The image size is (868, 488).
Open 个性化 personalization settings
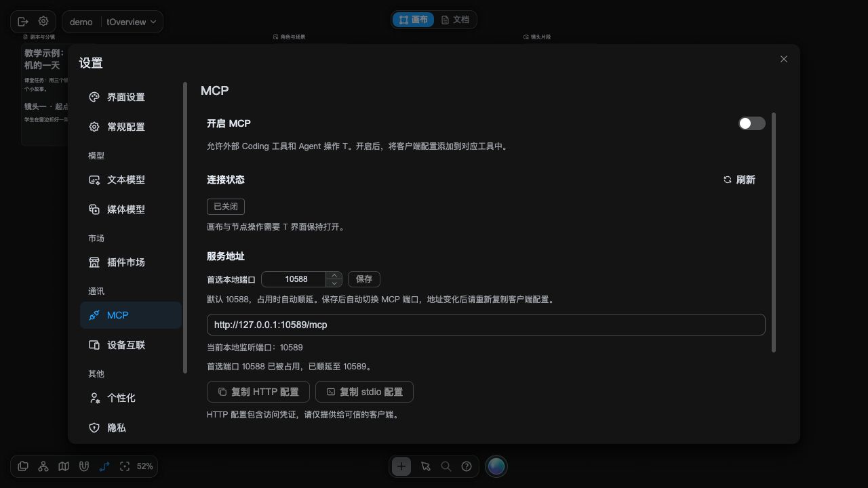pyautogui.click(x=130, y=398)
